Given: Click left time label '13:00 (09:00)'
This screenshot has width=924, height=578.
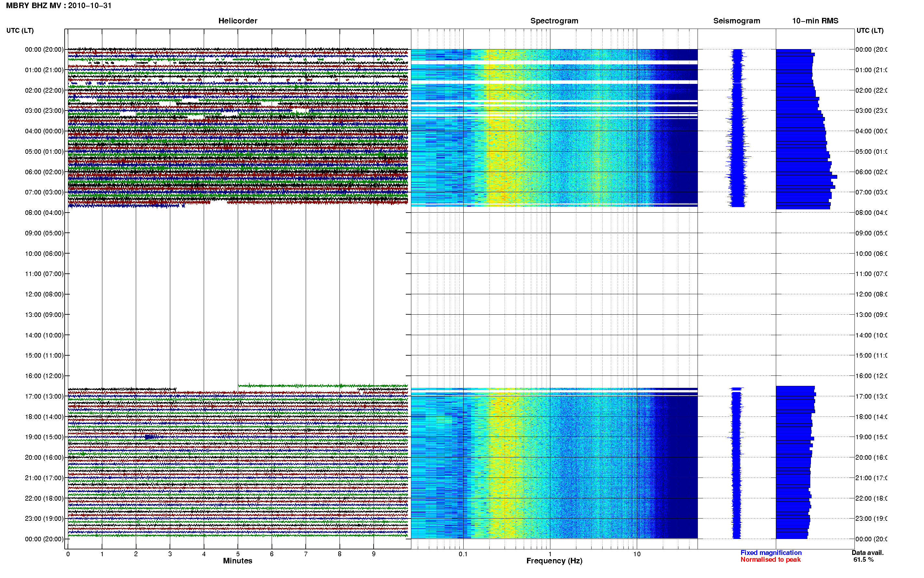Looking at the screenshot, I should (44, 315).
